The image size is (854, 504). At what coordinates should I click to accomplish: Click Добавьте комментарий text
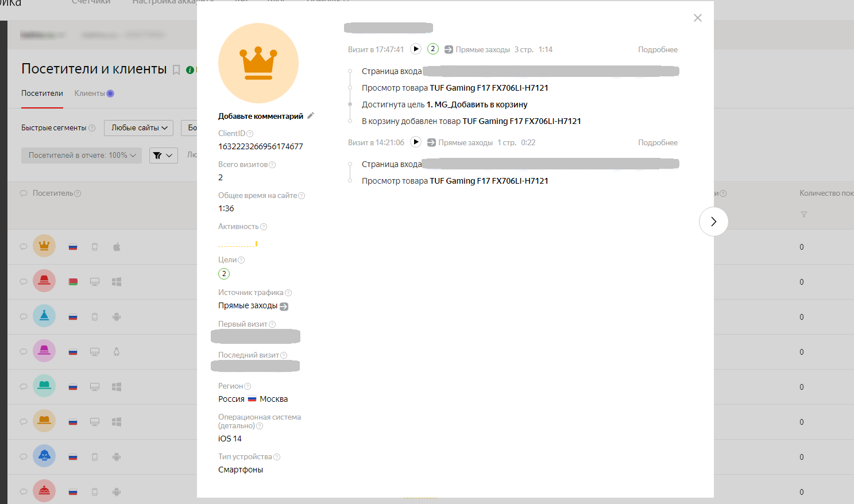tap(261, 116)
